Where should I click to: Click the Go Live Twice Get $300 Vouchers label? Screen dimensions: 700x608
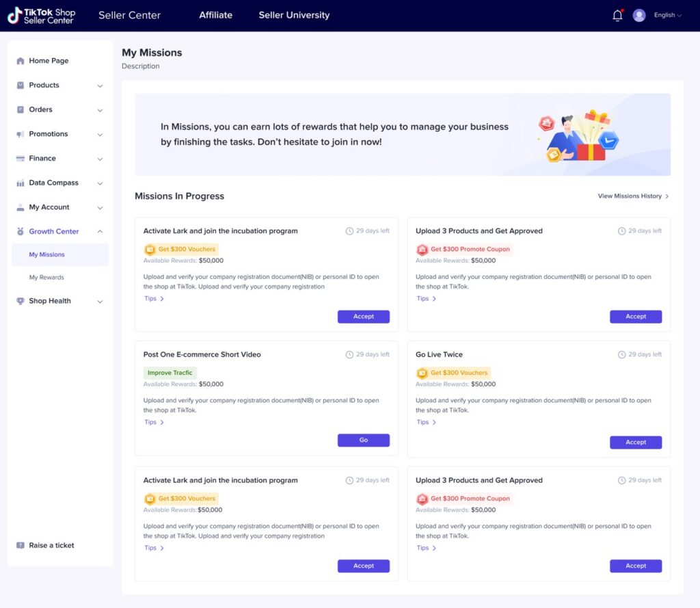tap(459, 373)
